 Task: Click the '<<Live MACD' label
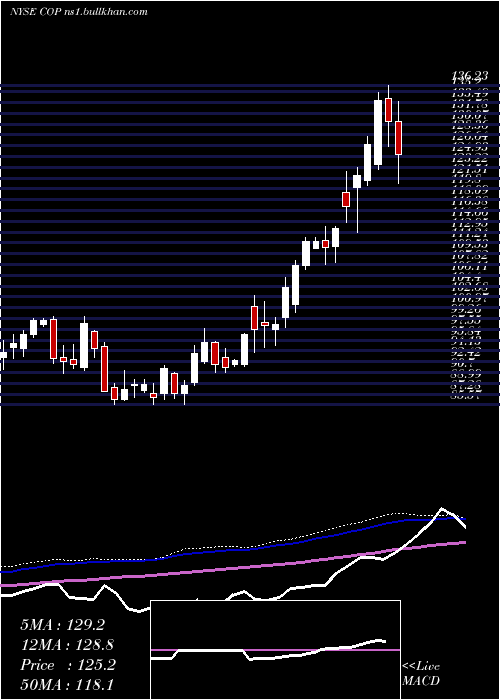tap(421, 674)
